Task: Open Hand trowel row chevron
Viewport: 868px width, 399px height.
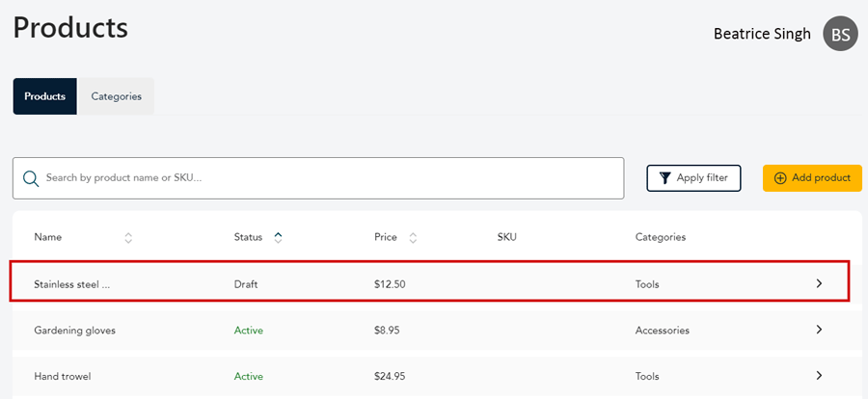Action: [819, 375]
